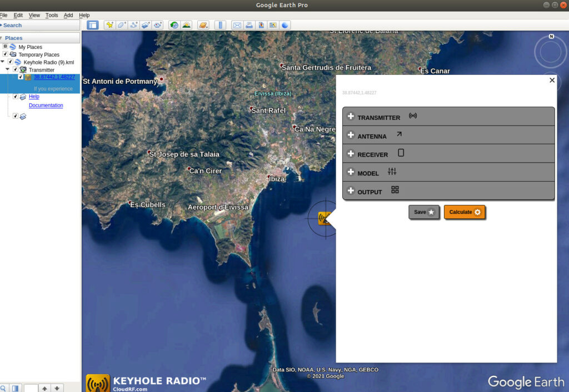
Task: Open the Add menu
Action: click(x=68, y=15)
